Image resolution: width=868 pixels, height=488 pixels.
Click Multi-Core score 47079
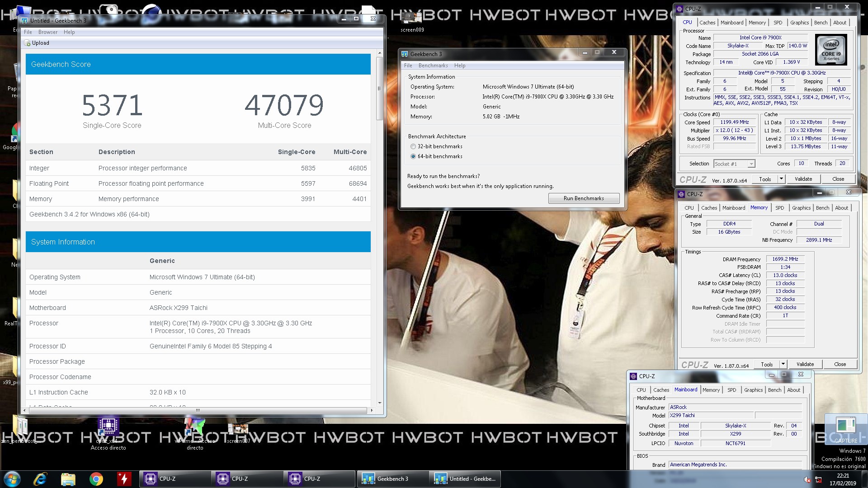pos(284,105)
